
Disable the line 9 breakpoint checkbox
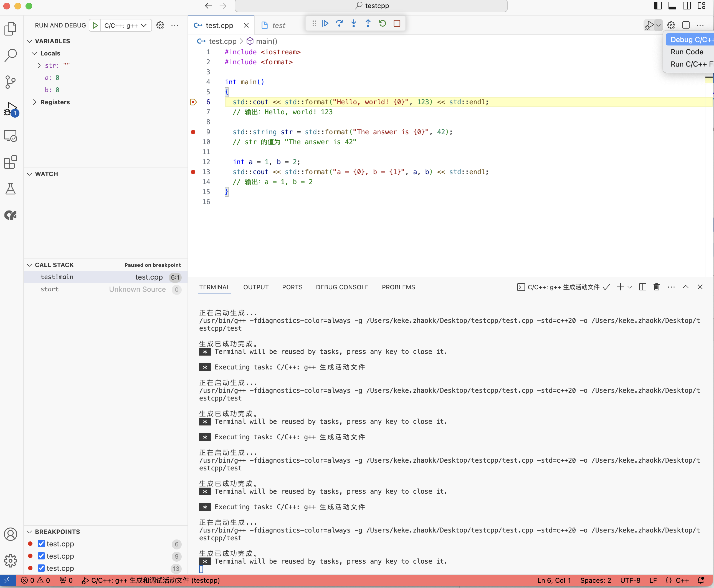click(41, 556)
